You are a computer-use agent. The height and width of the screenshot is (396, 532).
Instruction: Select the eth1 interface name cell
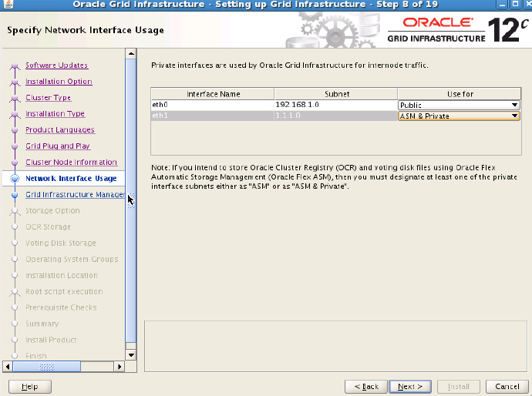213,116
